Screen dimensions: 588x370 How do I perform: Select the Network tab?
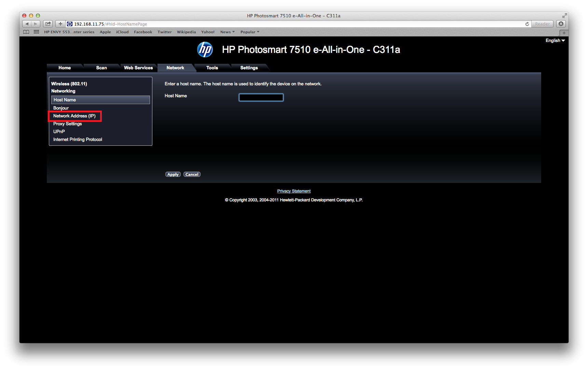[175, 68]
